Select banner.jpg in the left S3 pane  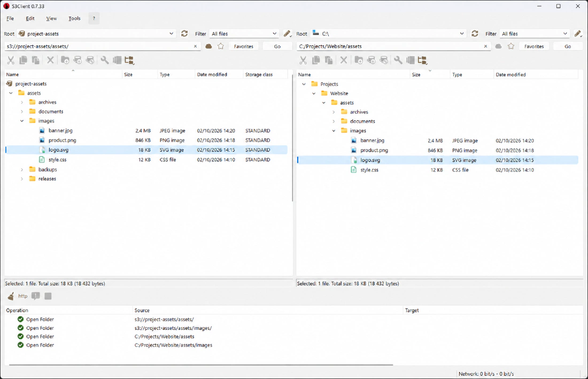(x=146, y=131)
